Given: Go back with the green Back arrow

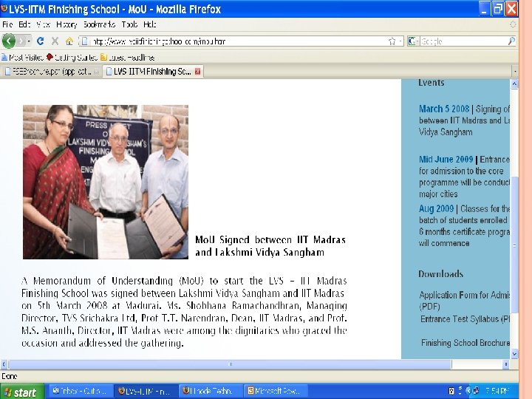Looking at the screenshot, I should (x=9, y=41).
